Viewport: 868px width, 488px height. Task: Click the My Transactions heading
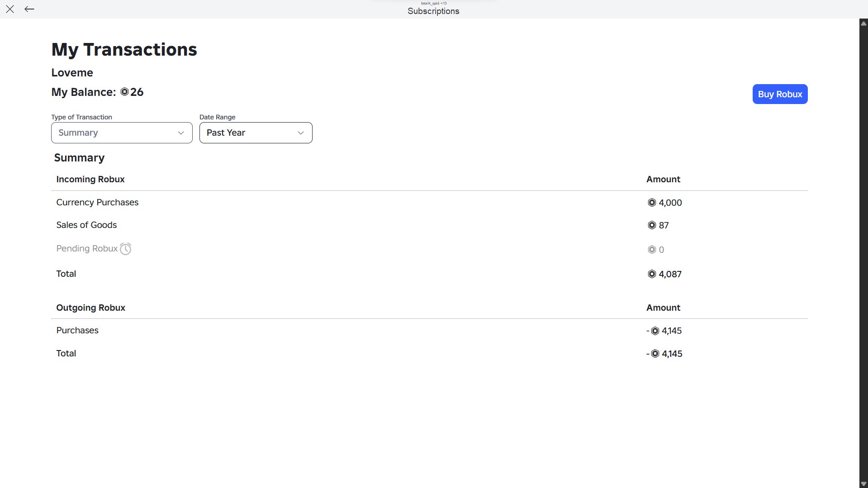[x=124, y=49]
